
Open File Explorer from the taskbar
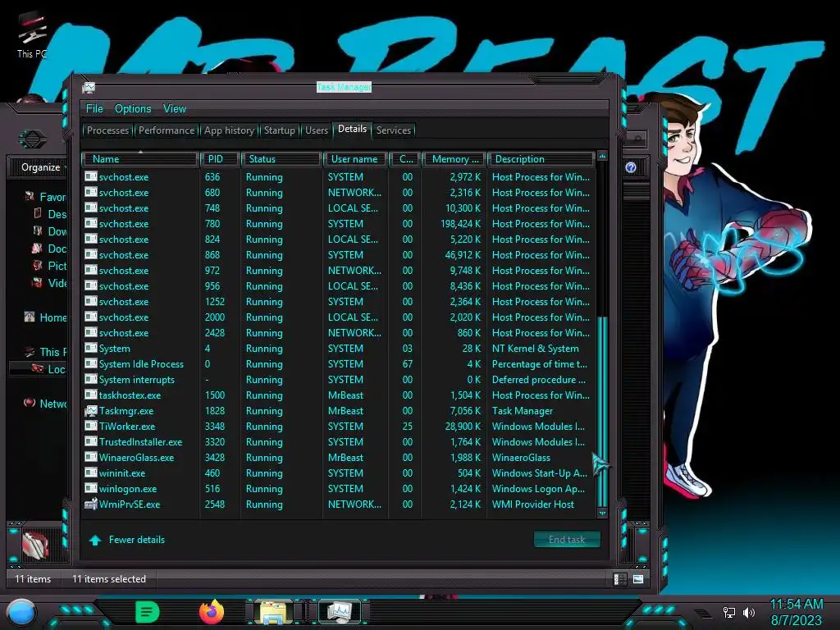(273, 612)
